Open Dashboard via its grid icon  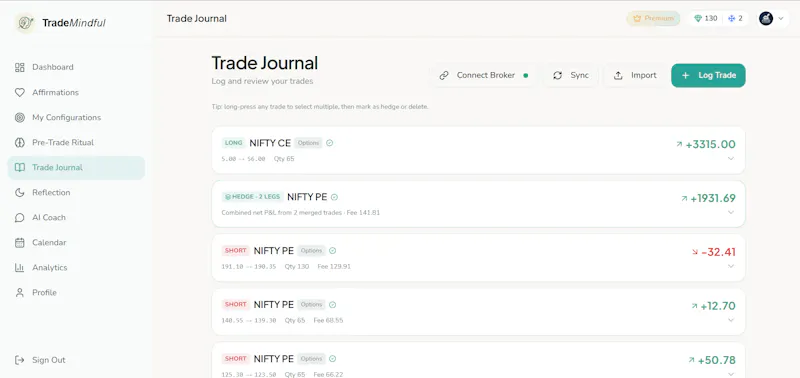pyautogui.click(x=19, y=67)
